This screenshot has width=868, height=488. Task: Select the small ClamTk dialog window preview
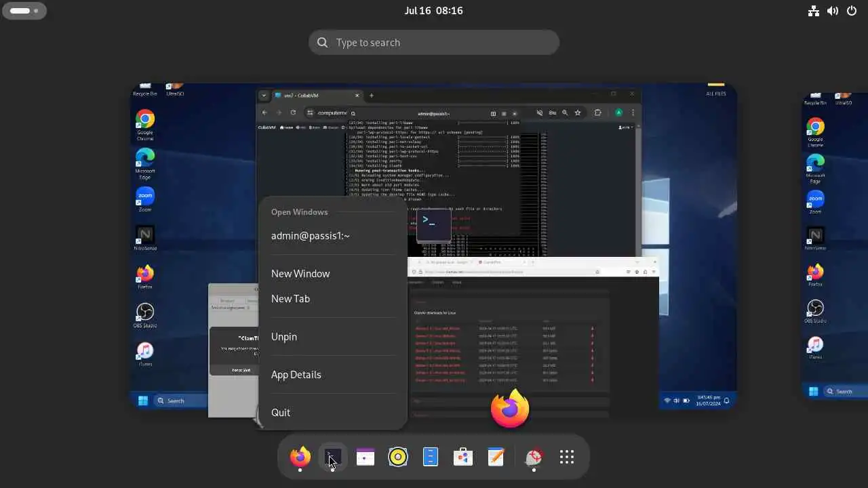pos(233,350)
